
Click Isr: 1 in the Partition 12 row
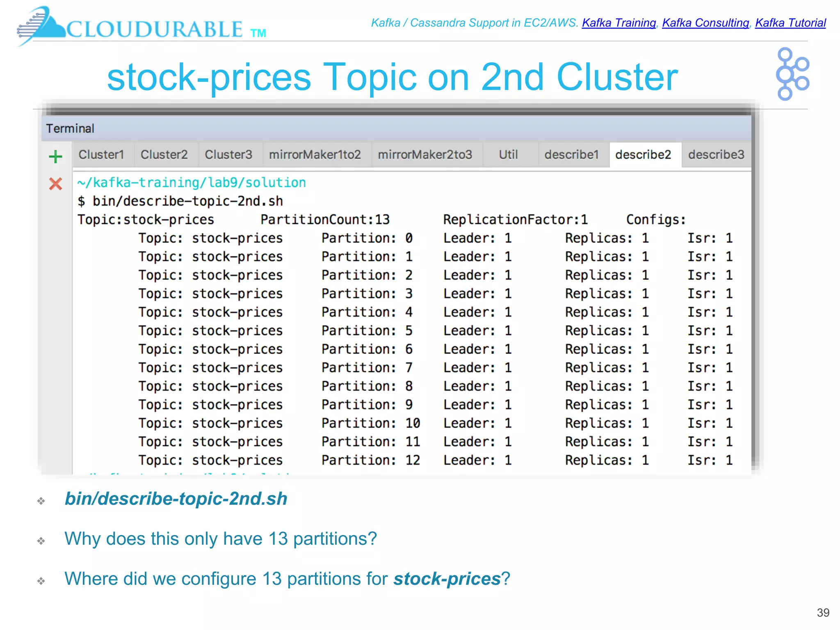click(710, 460)
